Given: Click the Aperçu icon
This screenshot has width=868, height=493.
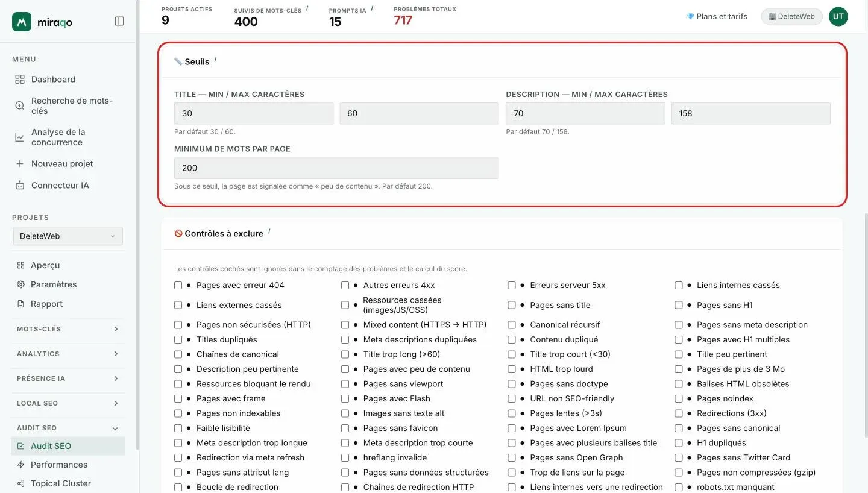Looking at the screenshot, I should (x=20, y=265).
